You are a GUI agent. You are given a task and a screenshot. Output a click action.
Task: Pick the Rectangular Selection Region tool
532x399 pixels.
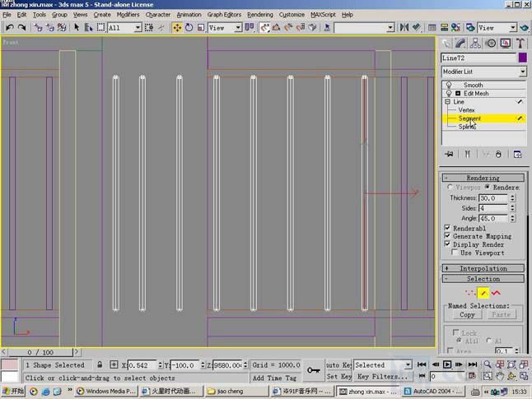point(100,27)
